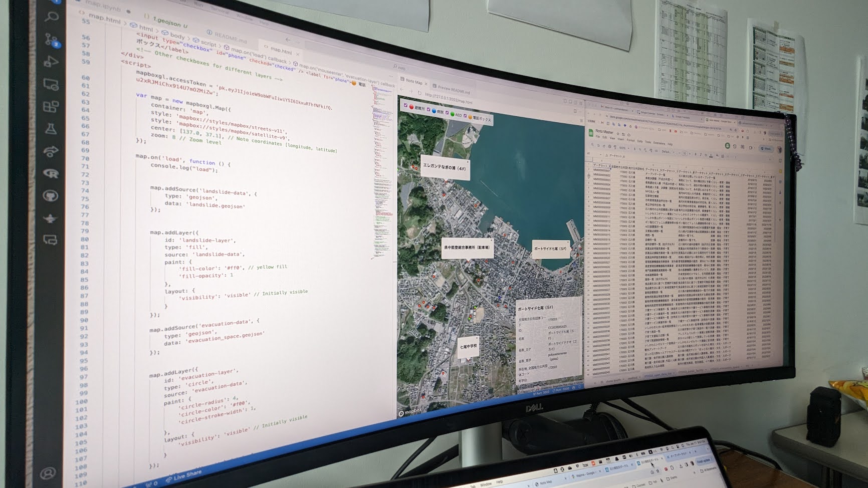868x488 pixels.
Task: Click the Print icon in Sheets toolbar
Action: click(x=609, y=146)
